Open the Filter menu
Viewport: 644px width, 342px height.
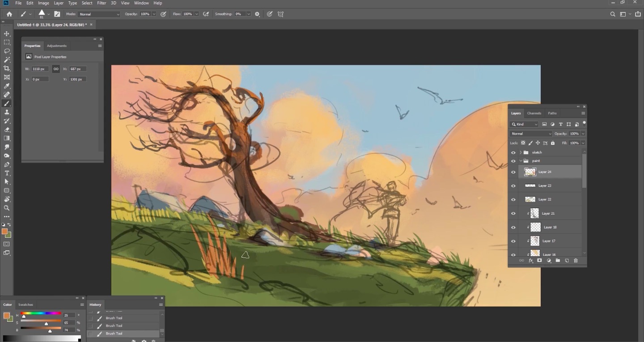102,3
